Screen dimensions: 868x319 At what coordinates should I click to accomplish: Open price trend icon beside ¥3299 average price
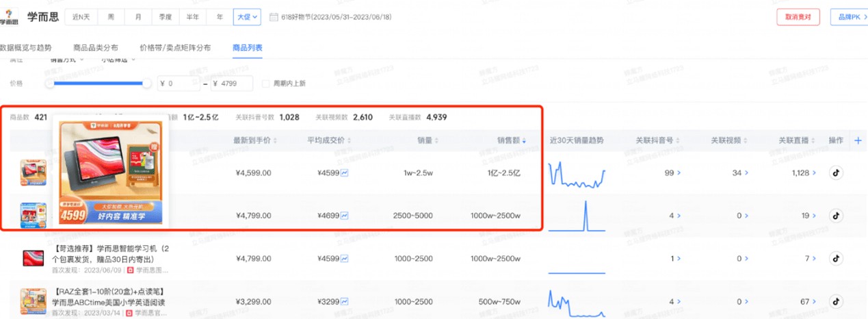click(x=344, y=301)
